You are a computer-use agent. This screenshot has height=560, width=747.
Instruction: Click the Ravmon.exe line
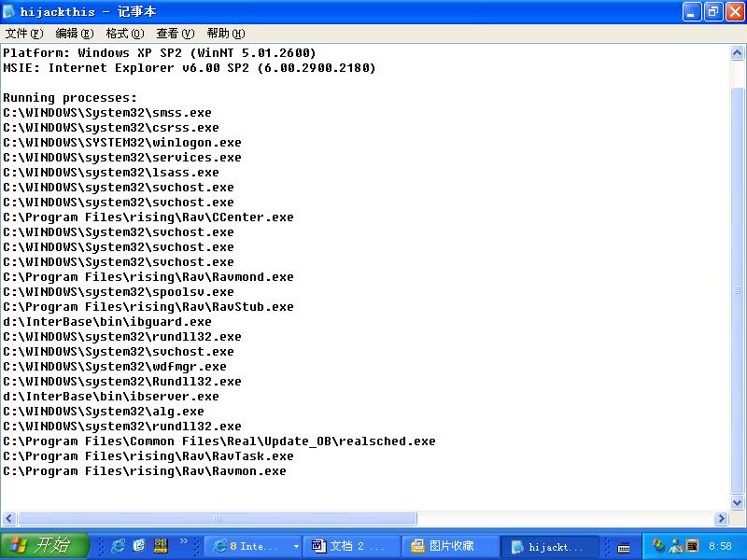tap(145, 471)
